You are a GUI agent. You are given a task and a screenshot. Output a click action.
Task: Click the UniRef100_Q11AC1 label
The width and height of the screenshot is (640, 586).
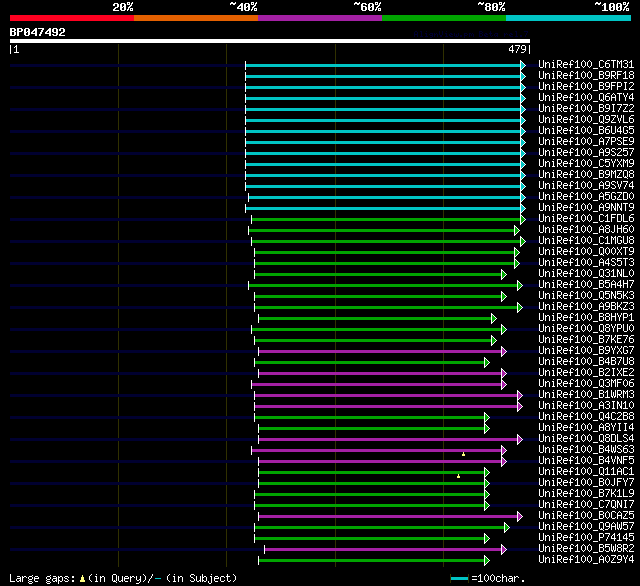coord(586,472)
